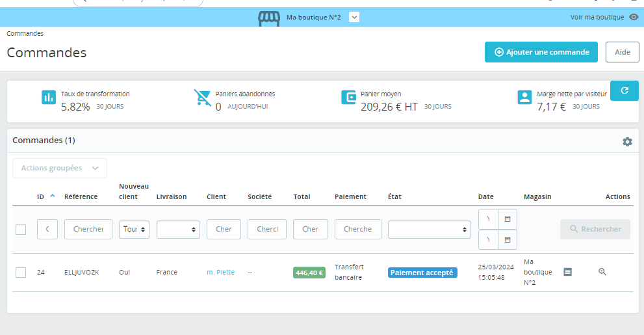
Task: Sort by Paiement column header
Action: pos(350,197)
